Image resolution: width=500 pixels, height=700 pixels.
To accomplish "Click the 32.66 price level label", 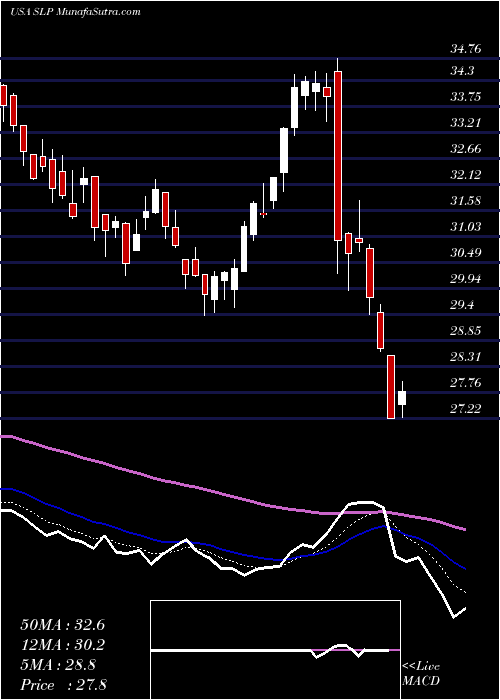I will click(466, 149).
